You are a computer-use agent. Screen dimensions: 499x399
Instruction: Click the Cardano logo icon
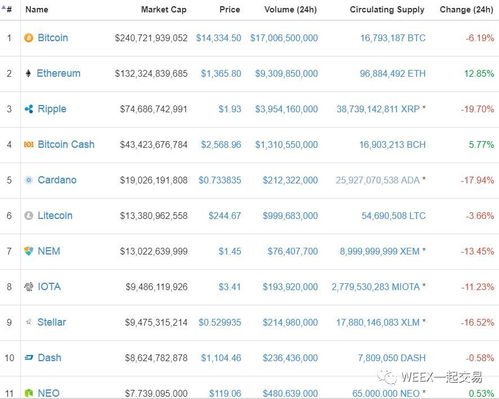tap(29, 180)
